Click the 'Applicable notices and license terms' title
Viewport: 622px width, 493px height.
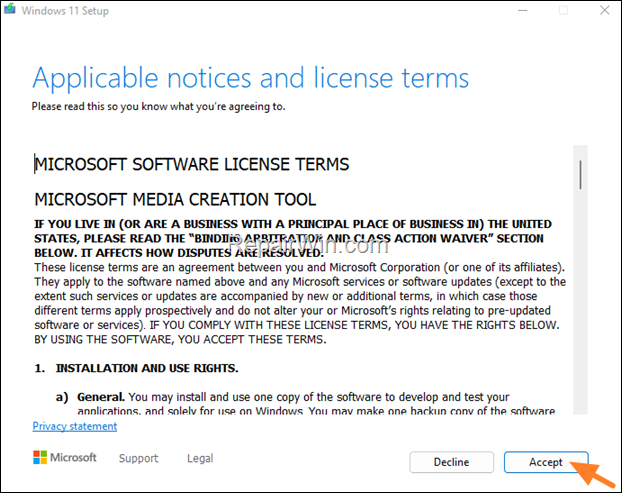pyautogui.click(x=250, y=78)
